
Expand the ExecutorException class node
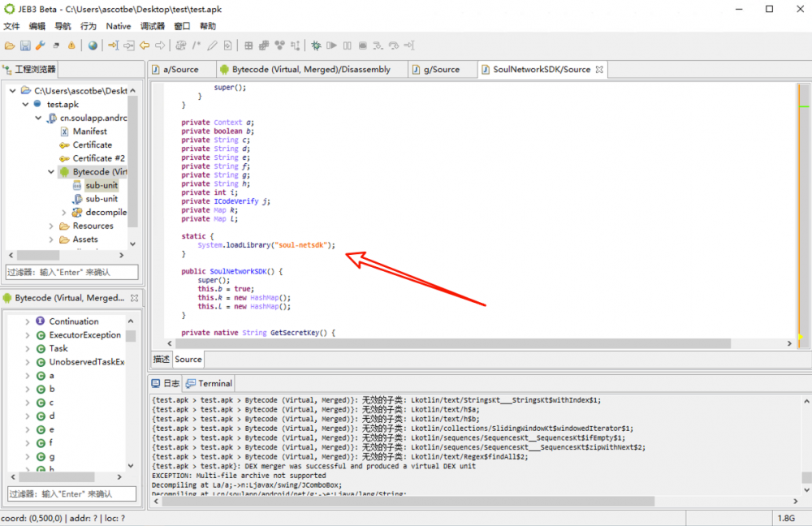tap(28, 335)
